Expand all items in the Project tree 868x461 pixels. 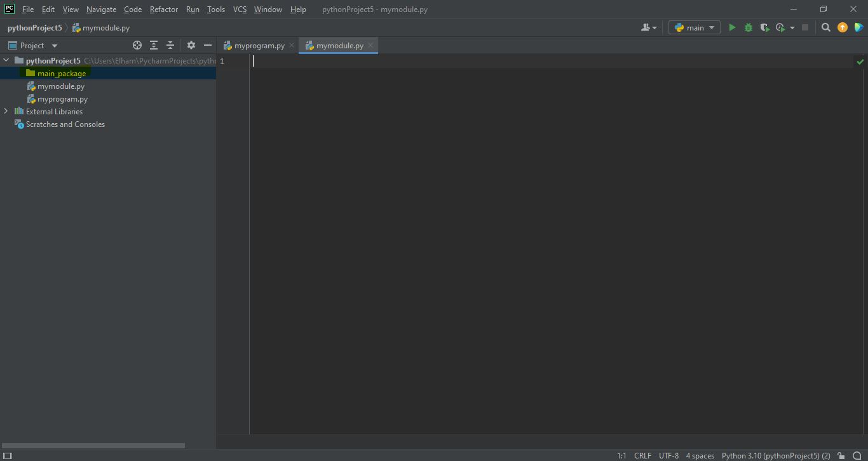click(154, 45)
